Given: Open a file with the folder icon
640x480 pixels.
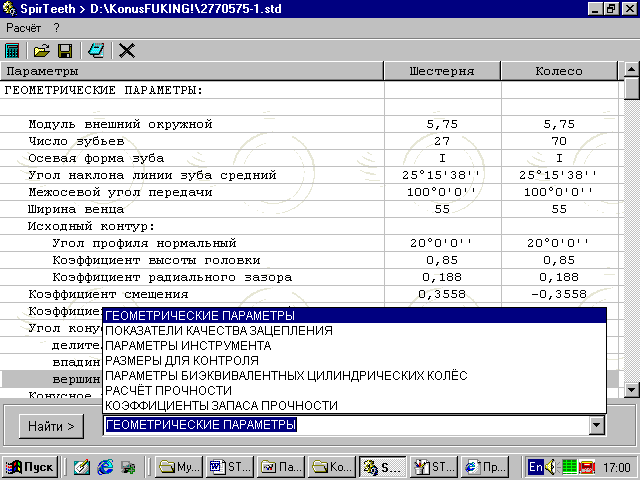Looking at the screenshot, I should pos(41,50).
